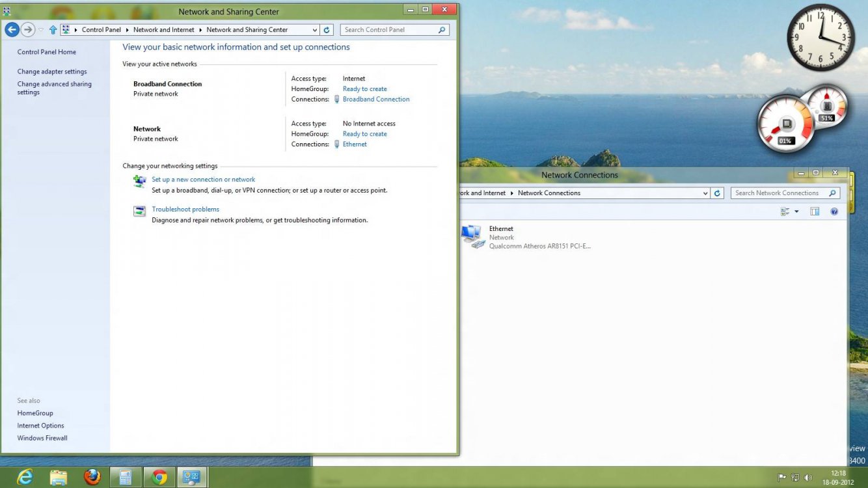The height and width of the screenshot is (488, 868).
Task: Open Windows Firewall under See also
Action: (x=42, y=438)
